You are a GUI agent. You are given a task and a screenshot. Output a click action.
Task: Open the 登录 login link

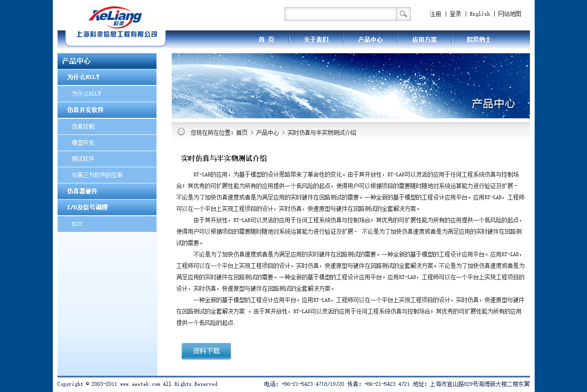point(455,14)
